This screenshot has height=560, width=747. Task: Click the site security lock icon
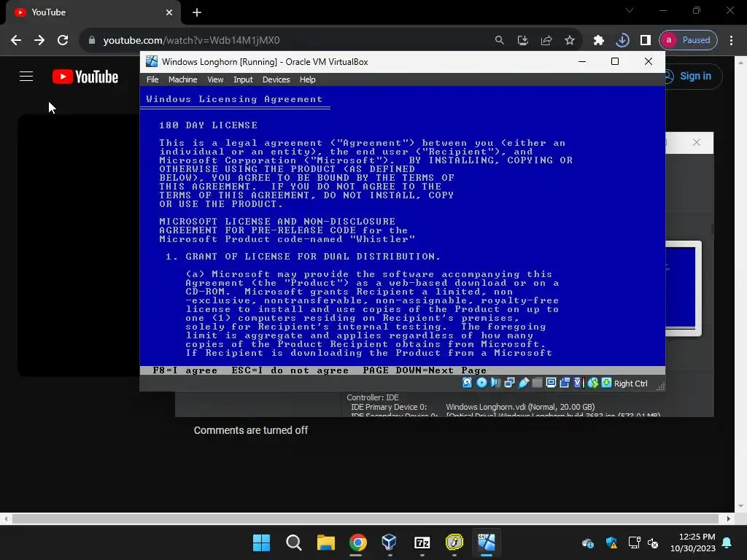click(x=92, y=40)
